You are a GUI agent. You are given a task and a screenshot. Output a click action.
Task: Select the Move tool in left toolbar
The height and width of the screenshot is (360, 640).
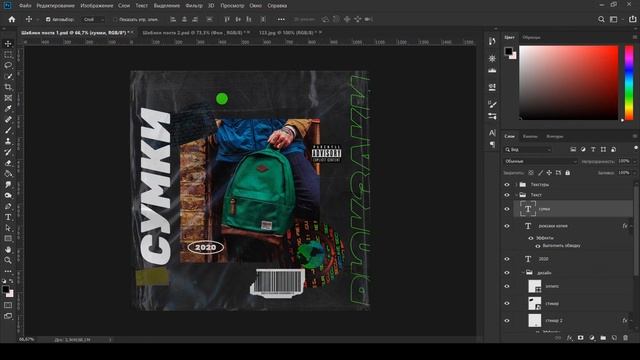(8, 44)
